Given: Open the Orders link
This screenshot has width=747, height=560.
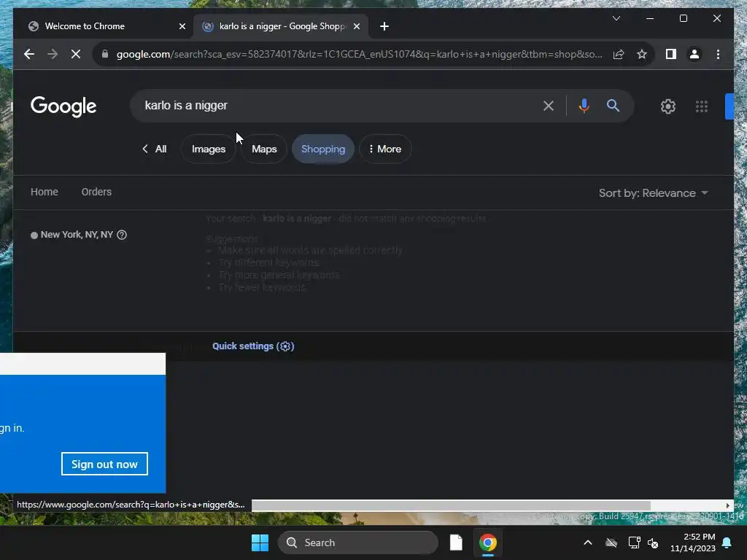Looking at the screenshot, I should pyautogui.click(x=97, y=192).
